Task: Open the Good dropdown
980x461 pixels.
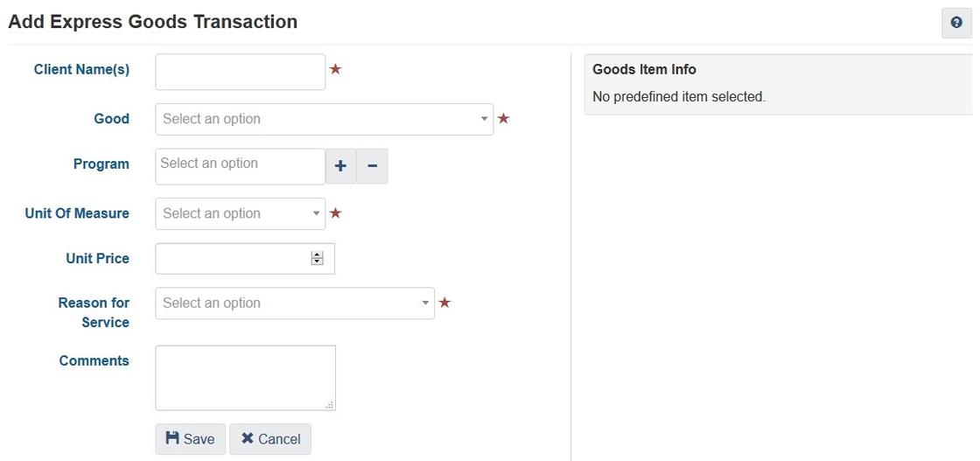Action: 324,119
